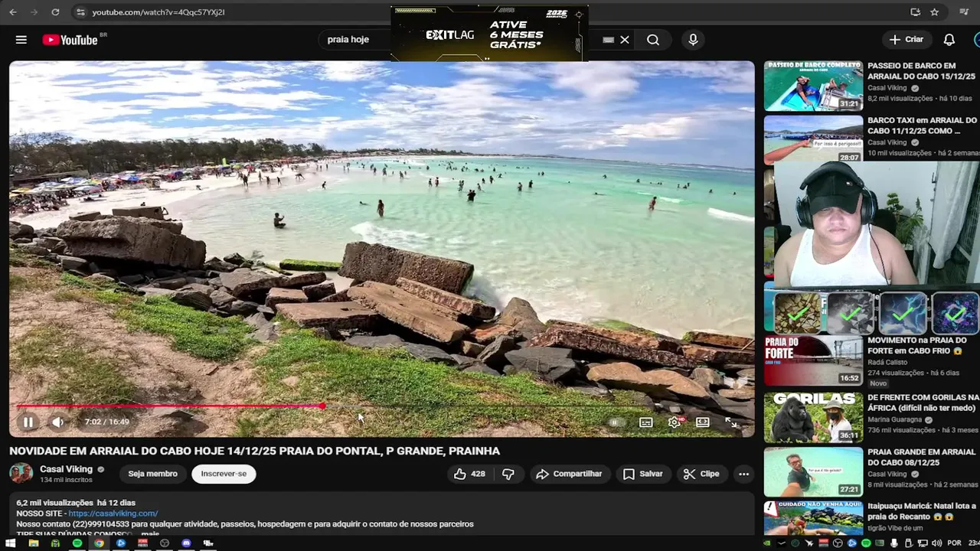Create a clip with the Clipe button
The height and width of the screenshot is (551, 980).
(x=701, y=474)
